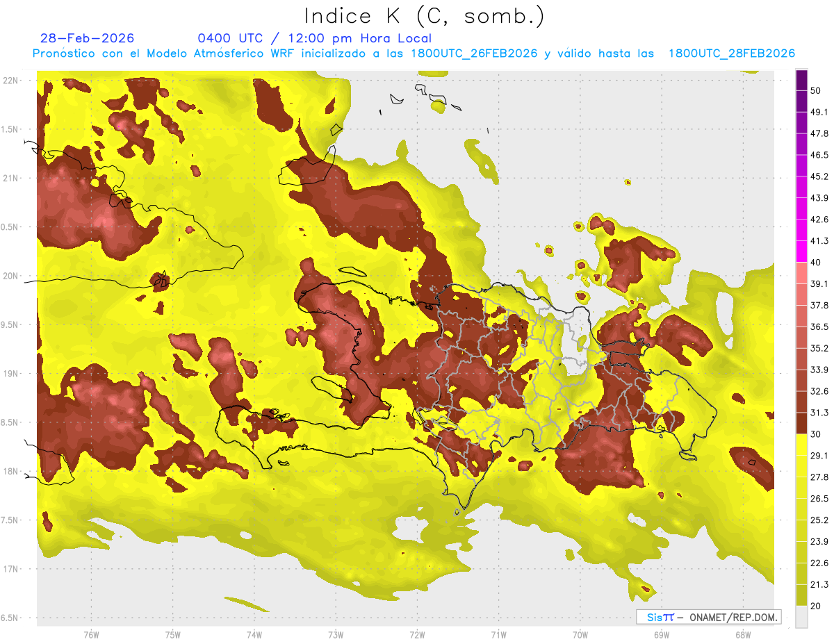Screen dimensions: 834x644
Task: Pick the dark purple legend band above 50
Action: click(x=801, y=80)
